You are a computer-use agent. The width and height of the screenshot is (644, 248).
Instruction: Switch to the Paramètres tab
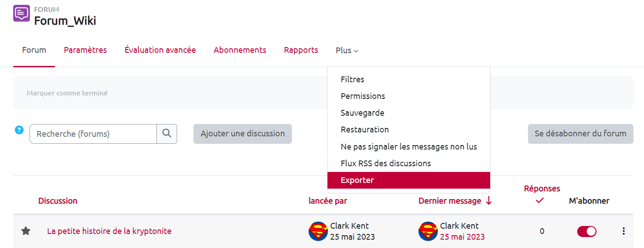(x=85, y=50)
